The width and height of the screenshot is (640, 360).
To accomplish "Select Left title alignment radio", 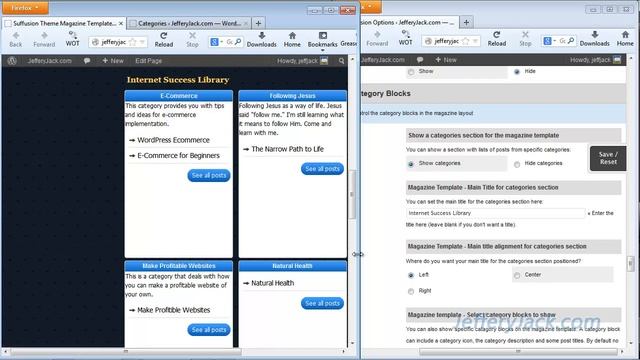I will (x=411, y=276).
